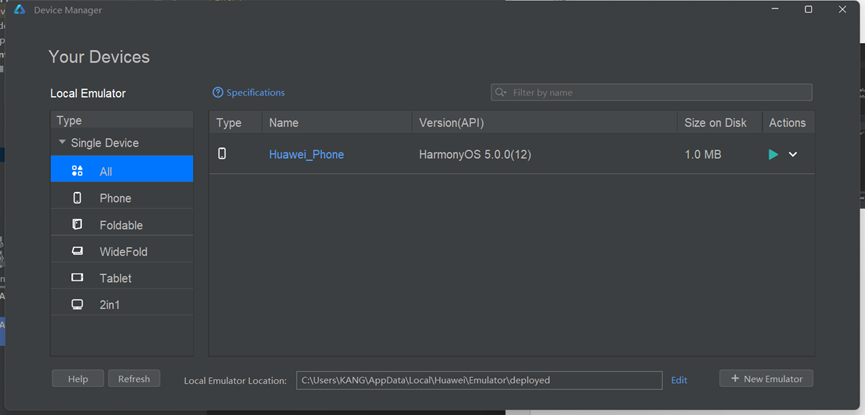Sort by the Size on Disk column header

pos(720,123)
